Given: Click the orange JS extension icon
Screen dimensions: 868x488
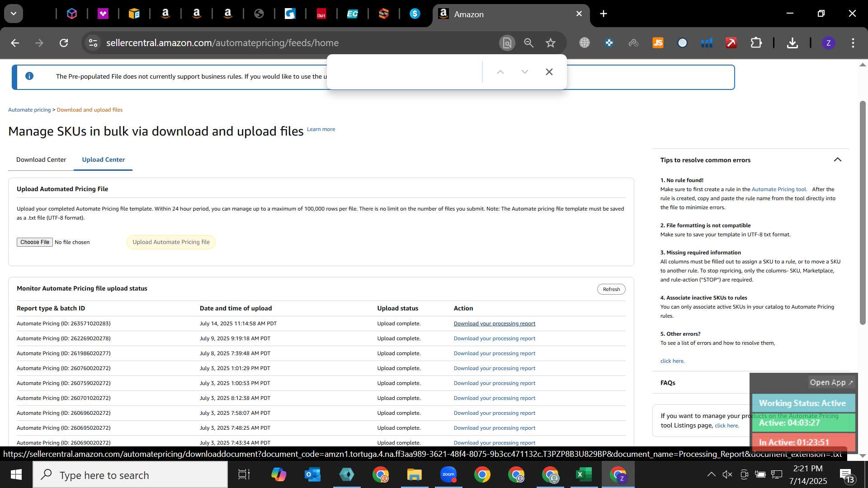Looking at the screenshot, I should point(658,43).
